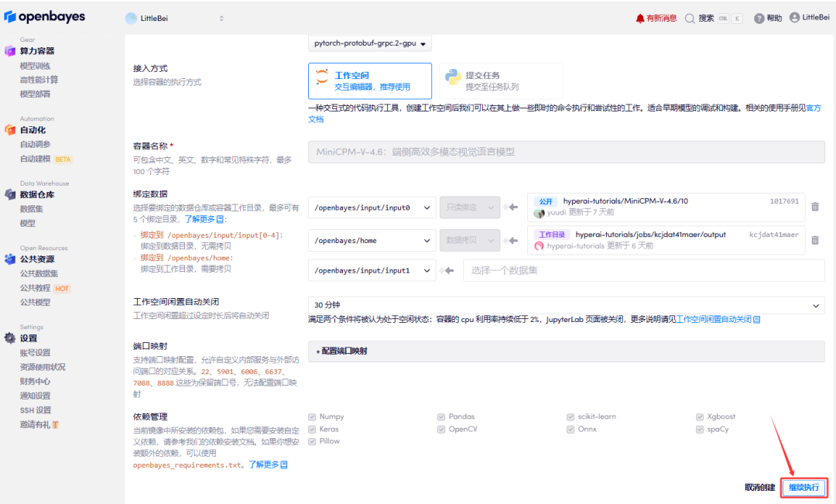The width and height of the screenshot is (836, 504).
Task: Open the /openbayes/input/input0 path dropdown
Action: point(372,207)
